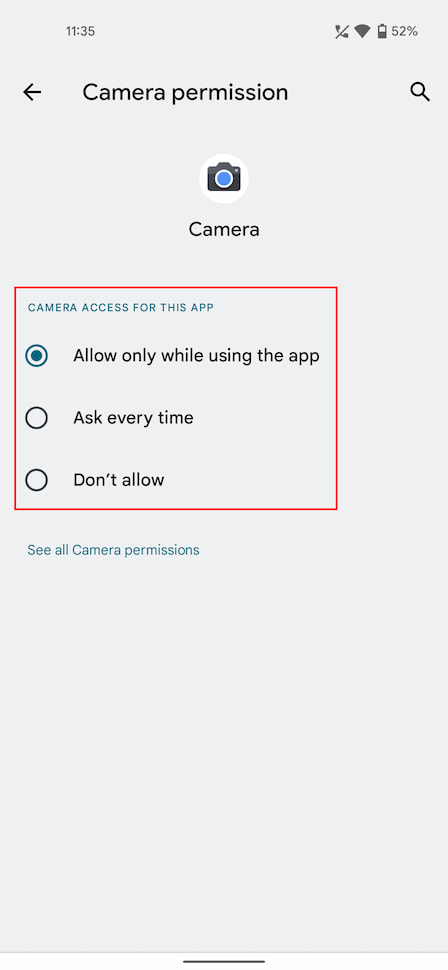Tap the Camera permission page title

pos(185,92)
